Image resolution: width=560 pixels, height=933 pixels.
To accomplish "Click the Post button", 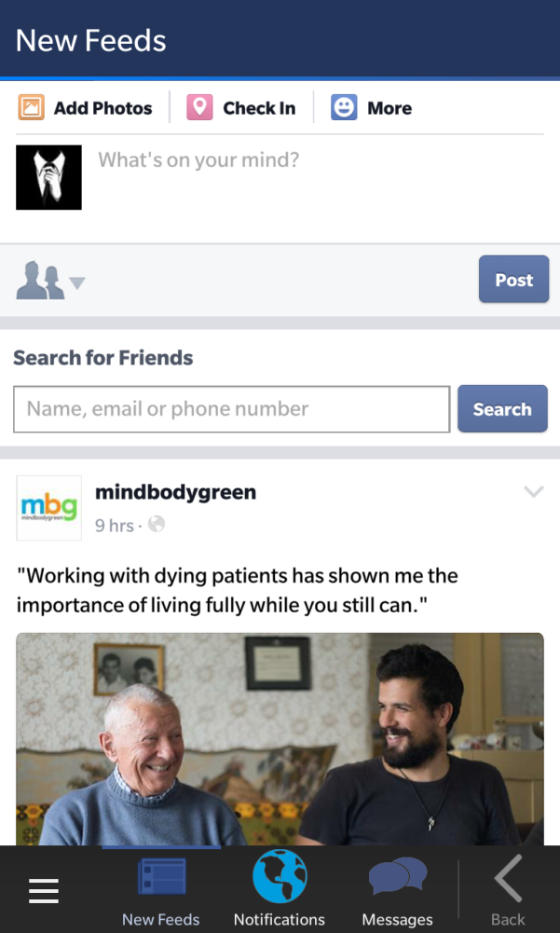I will 513,279.
